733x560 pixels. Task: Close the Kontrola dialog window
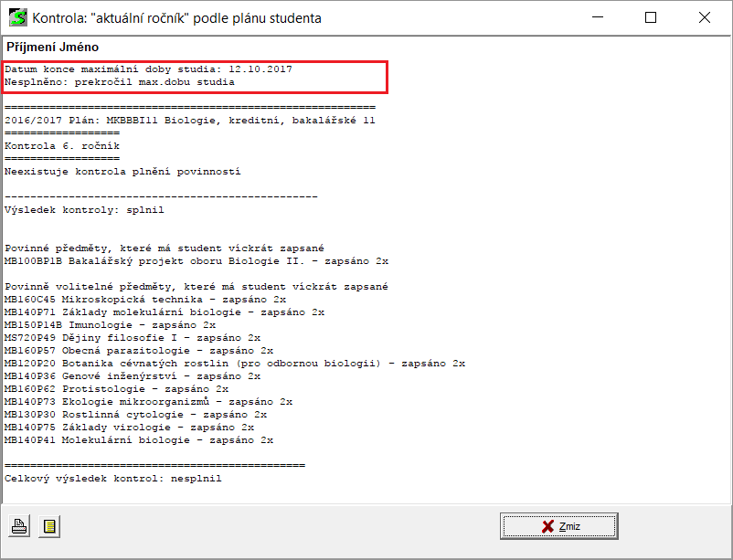[704, 17]
